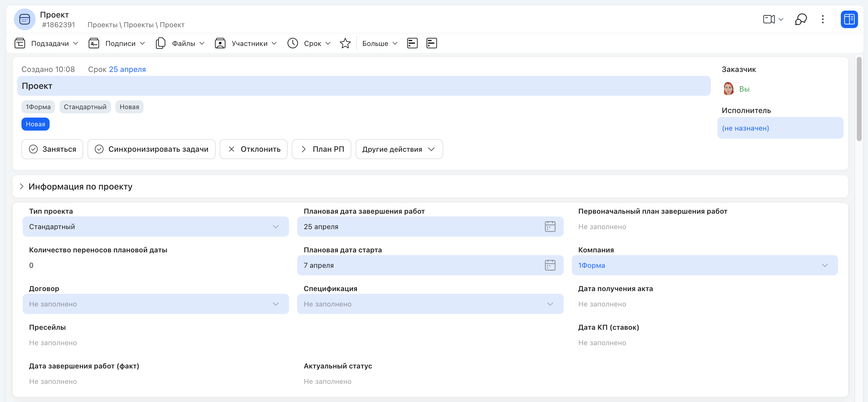Image resolution: width=868 pixels, height=402 pixels.
Task: Click the Срок clock icon
Action: (293, 43)
